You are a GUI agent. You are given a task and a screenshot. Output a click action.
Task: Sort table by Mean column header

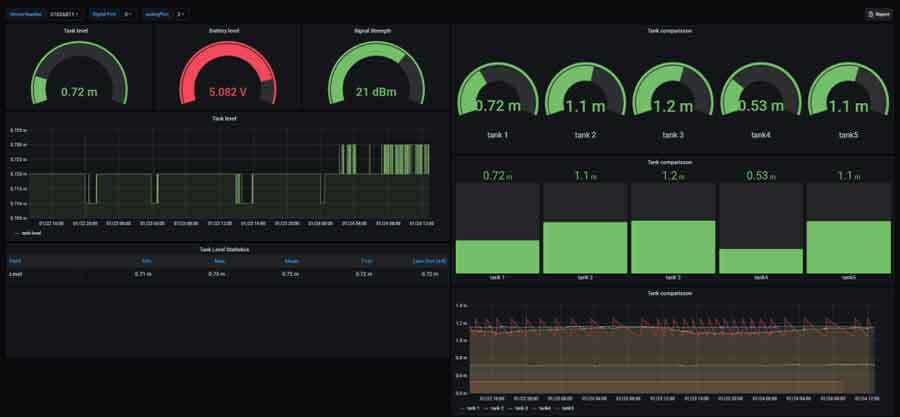(x=291, y=260)
